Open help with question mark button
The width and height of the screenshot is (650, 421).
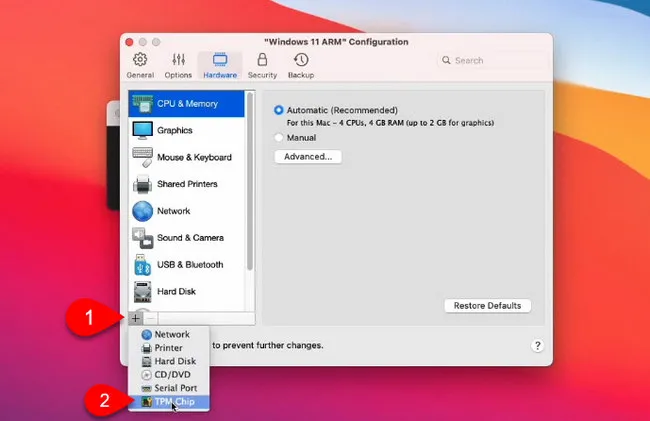pyautogui.click(x=537, y=346)
